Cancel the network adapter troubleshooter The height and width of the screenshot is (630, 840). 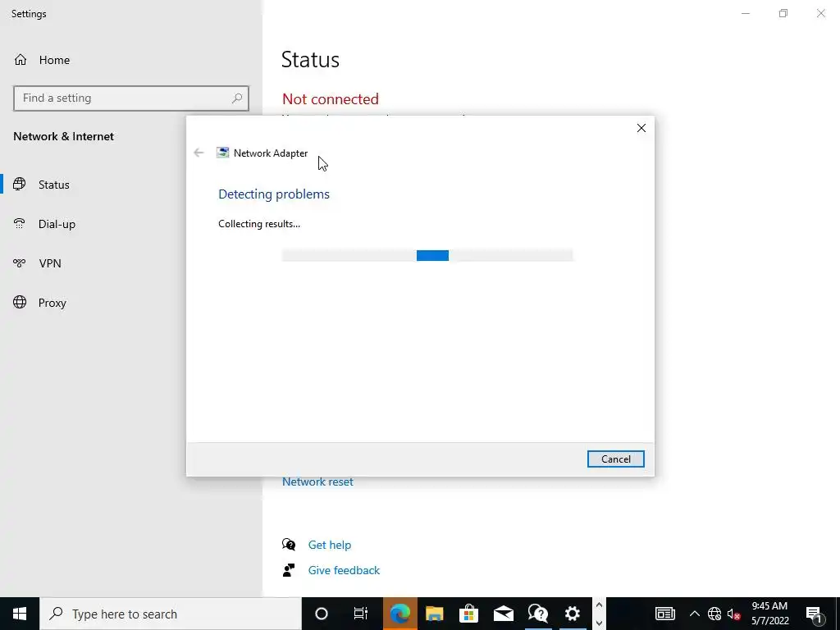click(x=615, y=459)
